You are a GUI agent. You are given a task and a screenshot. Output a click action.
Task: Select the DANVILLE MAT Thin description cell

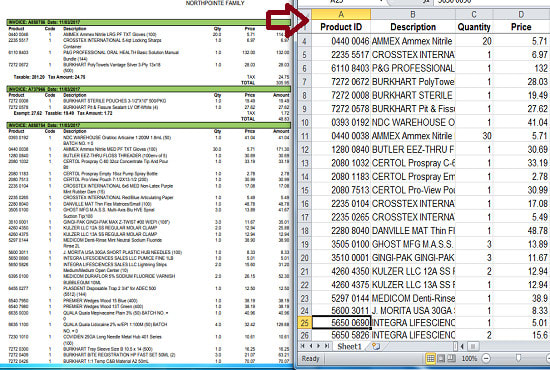[413, 231]
